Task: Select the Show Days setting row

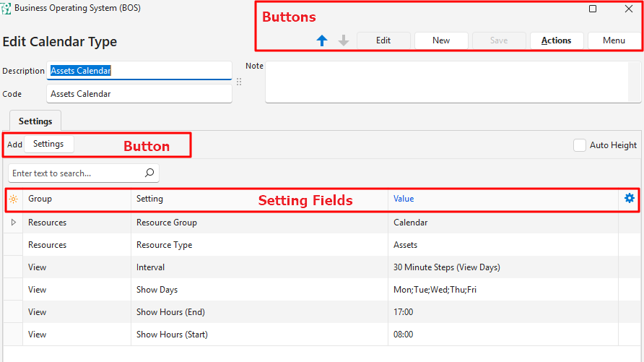Action: tap(157, 290)
